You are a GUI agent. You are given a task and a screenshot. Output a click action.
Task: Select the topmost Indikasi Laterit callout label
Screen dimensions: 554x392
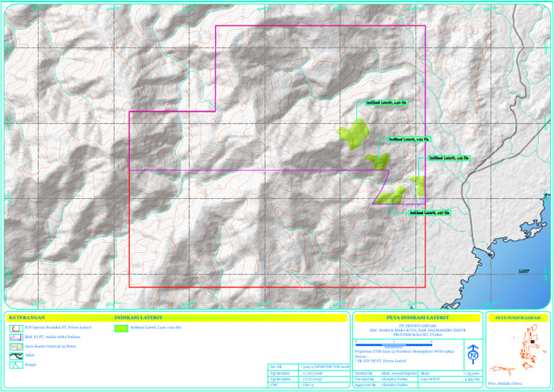386,102
